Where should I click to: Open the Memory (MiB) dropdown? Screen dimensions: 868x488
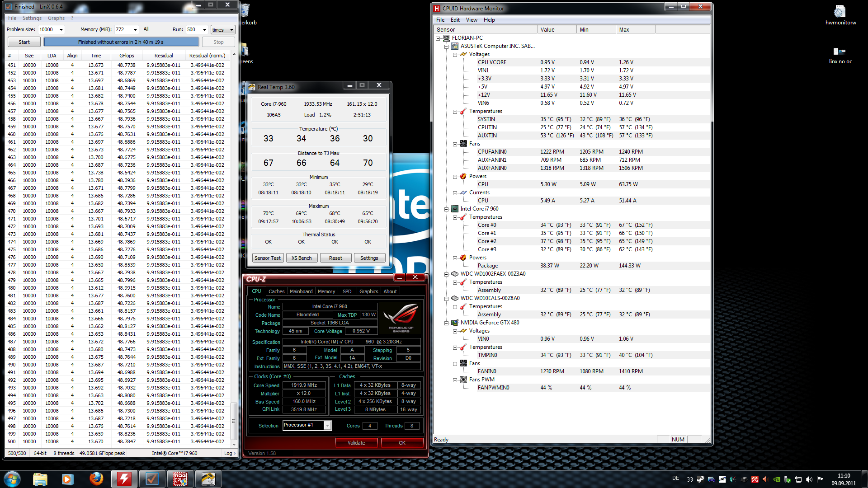click(x=135, y=30)
